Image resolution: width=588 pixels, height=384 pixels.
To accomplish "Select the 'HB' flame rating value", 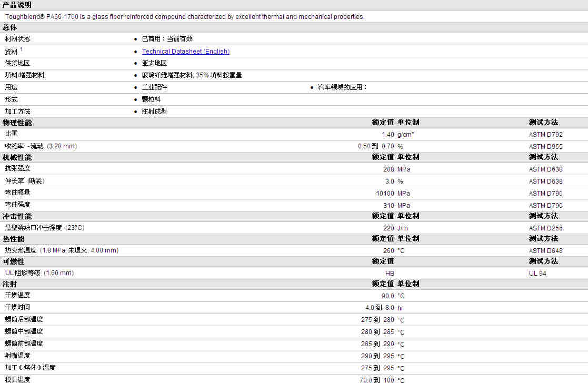I will pyautogui.click(x=390, y=274).
